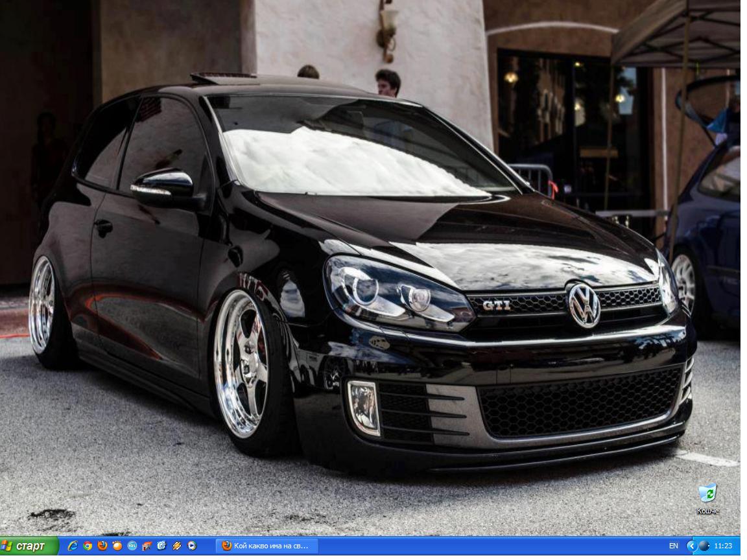Click the 'Кошче' label under the bin
Viewport: 747px width, 560px height.
click(707, 511)
